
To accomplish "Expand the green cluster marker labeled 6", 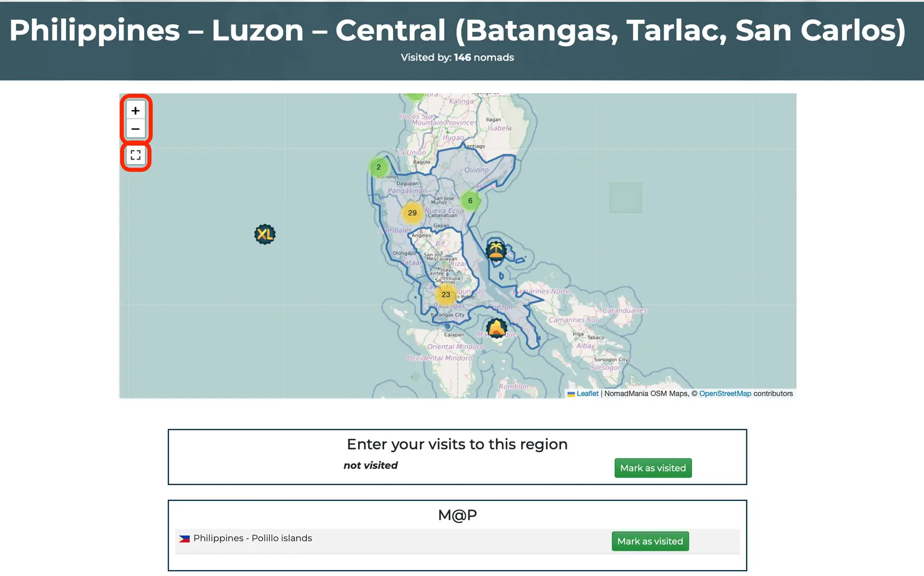I will [x=470, y=201].
